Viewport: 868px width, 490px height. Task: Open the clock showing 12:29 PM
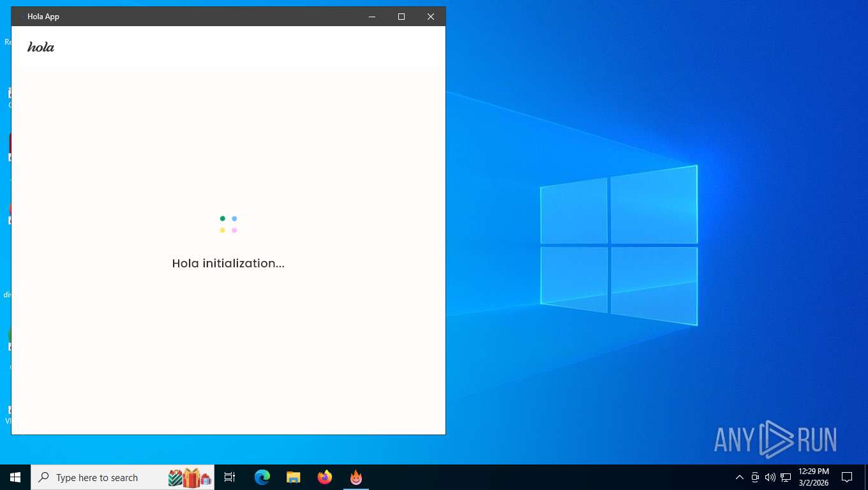click(x=814, y=477)
